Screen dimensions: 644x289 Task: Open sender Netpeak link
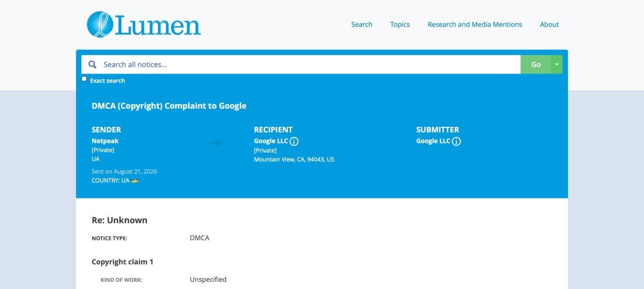click(x=105, y=141)
